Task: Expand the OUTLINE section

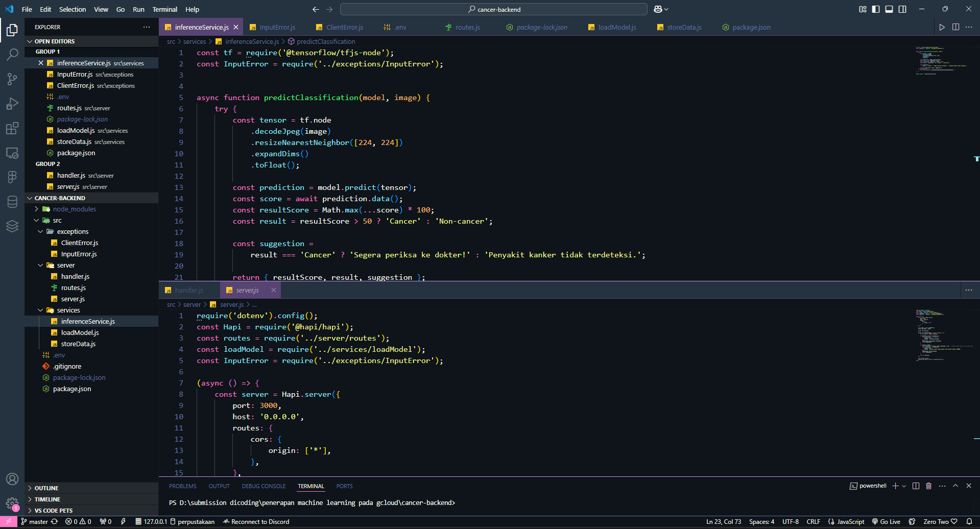Action: 92,488
